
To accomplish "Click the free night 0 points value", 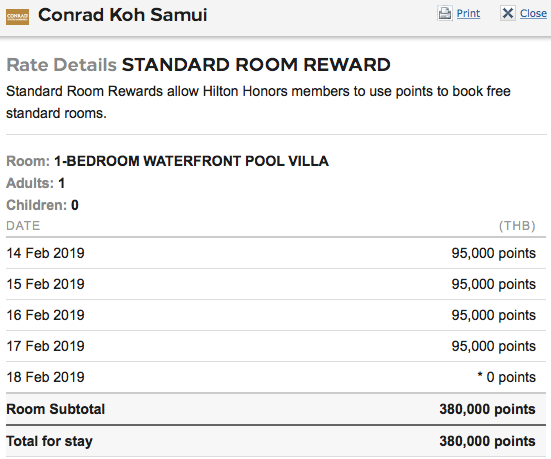I will [506, 377].
